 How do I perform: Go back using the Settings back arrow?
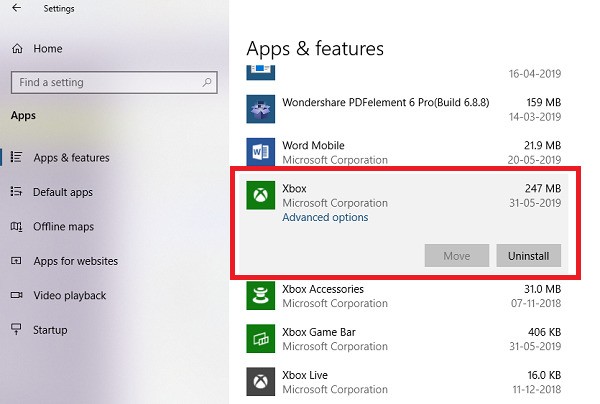coord(16,8)
